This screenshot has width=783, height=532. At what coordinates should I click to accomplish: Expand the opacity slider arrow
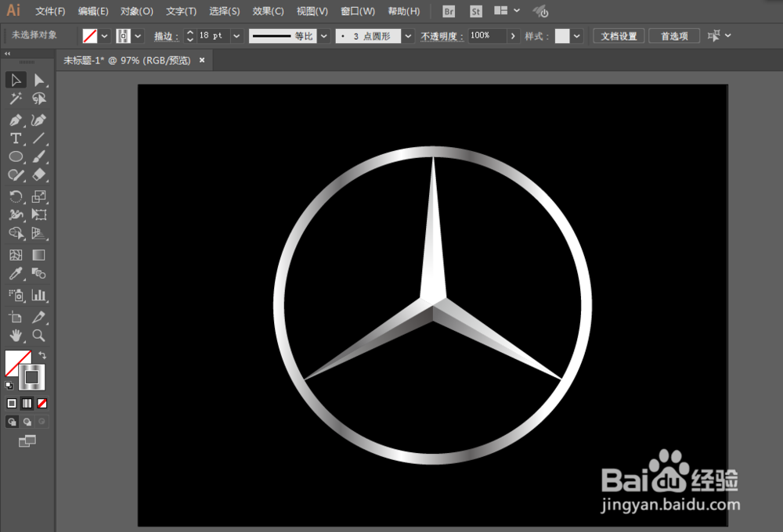point(513,36)
